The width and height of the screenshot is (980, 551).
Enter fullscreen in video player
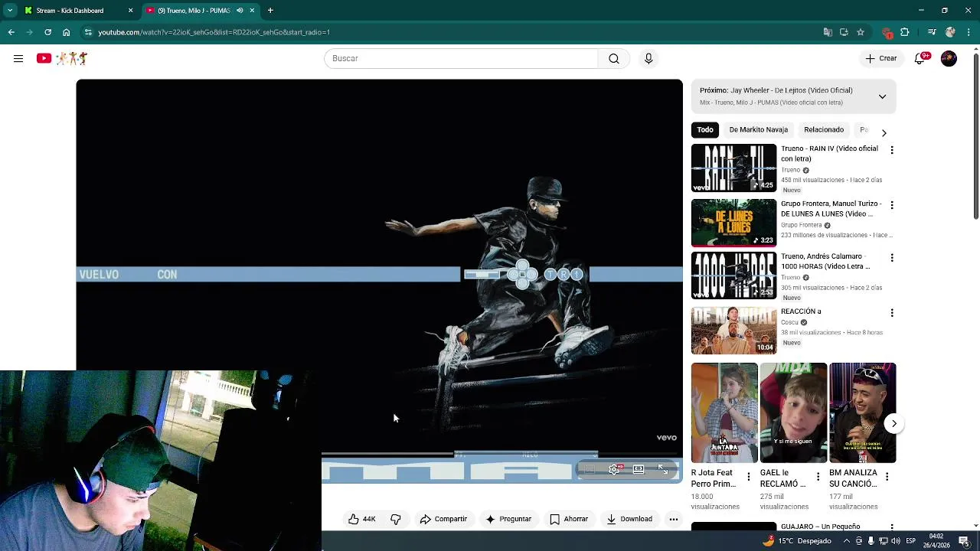[x=663, y=469]
